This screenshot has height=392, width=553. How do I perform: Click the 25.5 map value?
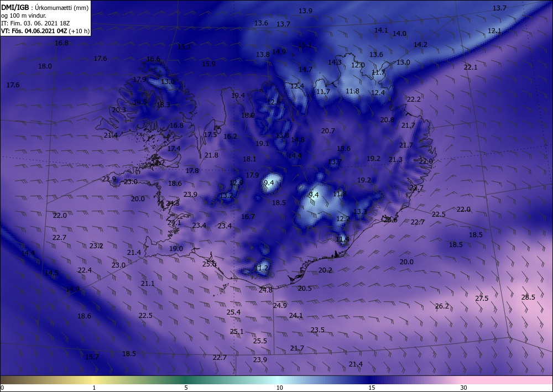260,341
